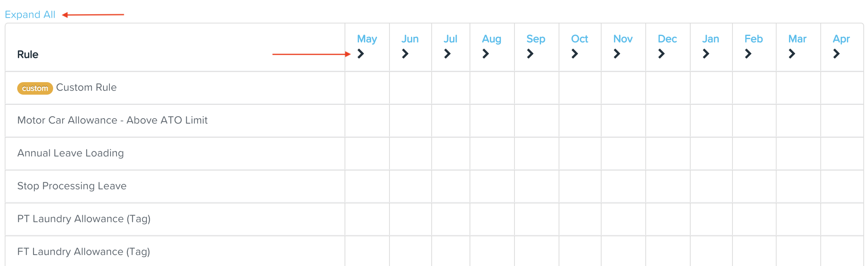This screenshot has height=266, width=868.
Task: Select the Stop Processing Leave rule
Action: [x=72, y=186]
